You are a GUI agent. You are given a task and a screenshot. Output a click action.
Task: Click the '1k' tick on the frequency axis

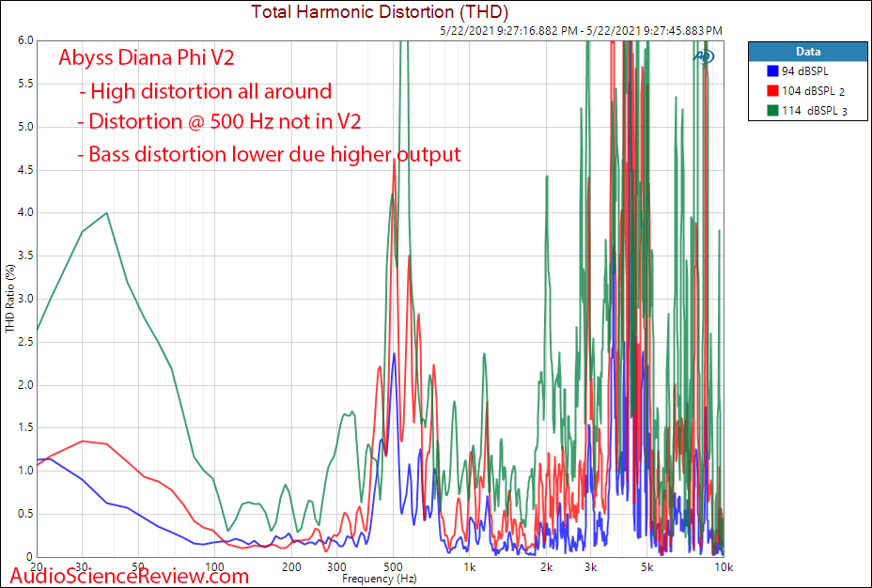[x=470, y=567]
